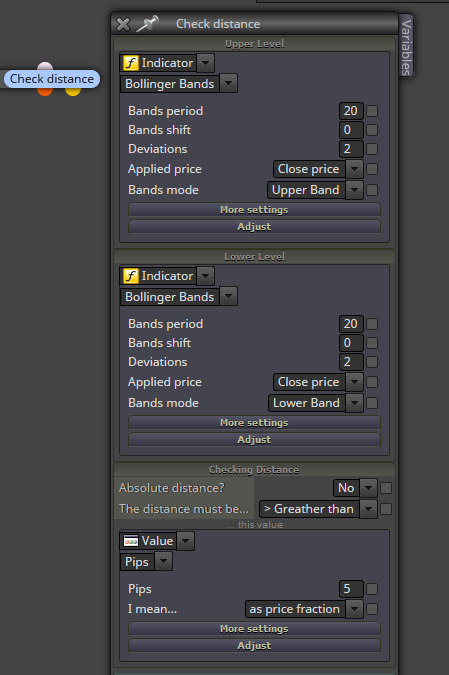This screenshot has height=675, width=449.
Task: Close the Check distance panel with X
Action: (x=123, y=24)
